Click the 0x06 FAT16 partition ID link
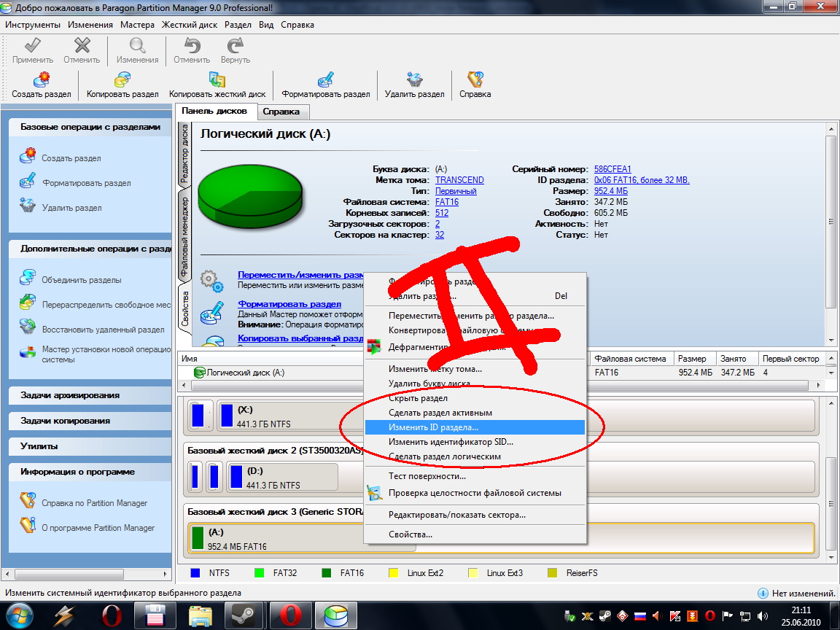Image resolution: width=840 pixels, height=630 pixels. click(642, 180)
